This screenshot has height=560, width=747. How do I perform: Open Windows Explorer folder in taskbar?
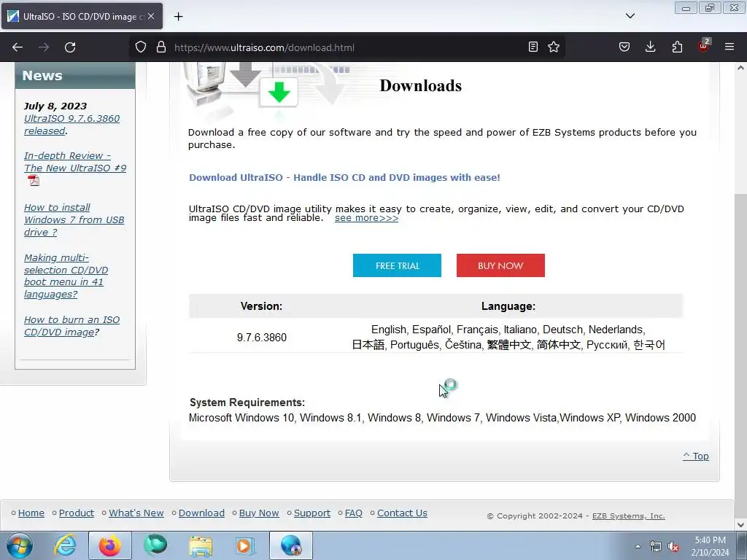click(201, 545)
